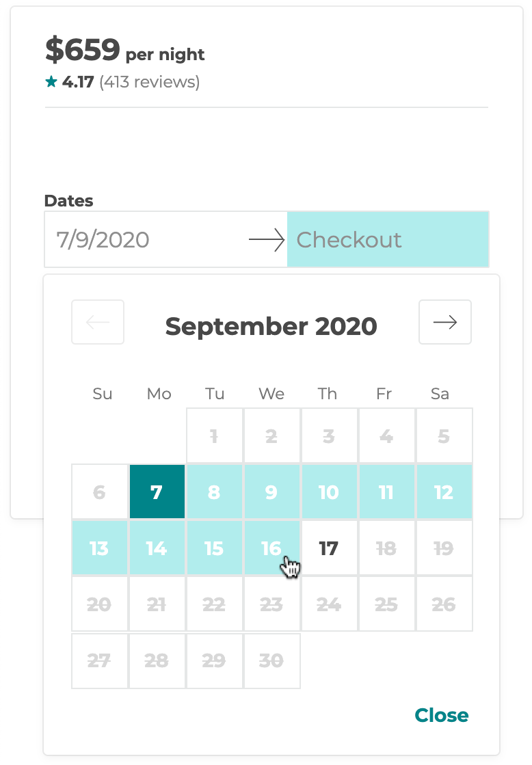Click the 7/9/2020 check-in field
Viewport: 532px width, 765px height.
(137, 239)
